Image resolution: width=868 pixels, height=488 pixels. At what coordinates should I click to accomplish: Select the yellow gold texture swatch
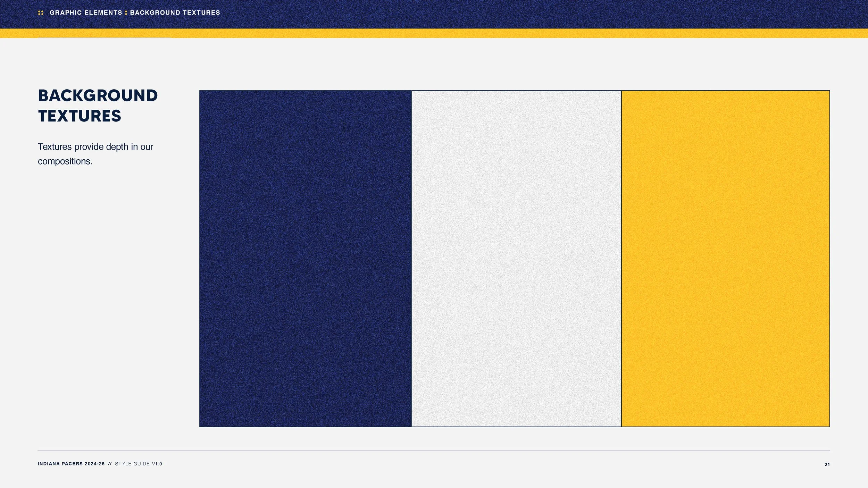pyautogui.click(x=725, y=259)
